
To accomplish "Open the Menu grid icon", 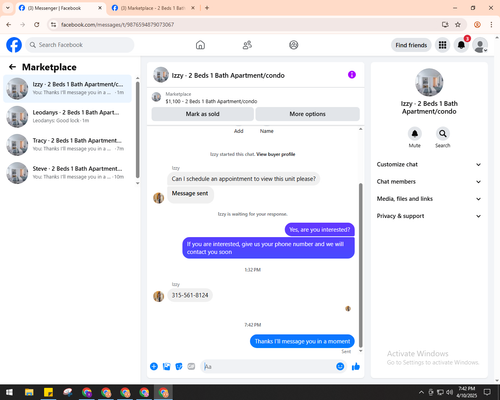I will (442, 45).
